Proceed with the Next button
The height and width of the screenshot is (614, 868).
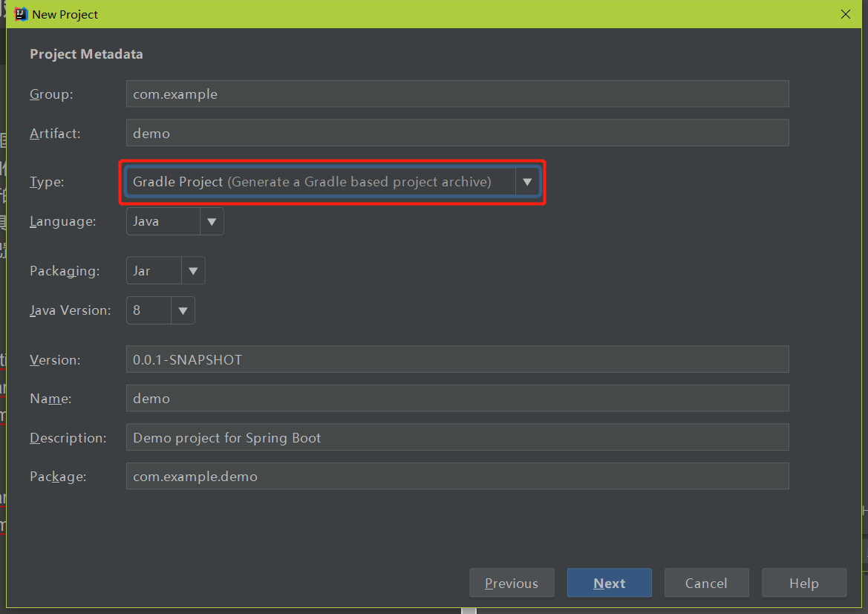pyautogui.click(x=609, y=583)
